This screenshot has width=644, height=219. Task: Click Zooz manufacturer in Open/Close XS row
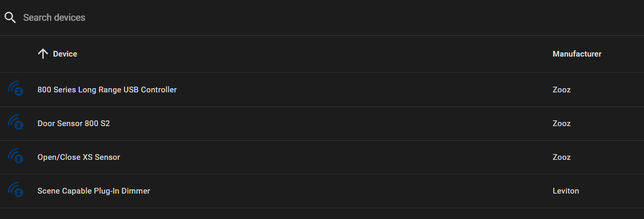[x=562, y=157]
